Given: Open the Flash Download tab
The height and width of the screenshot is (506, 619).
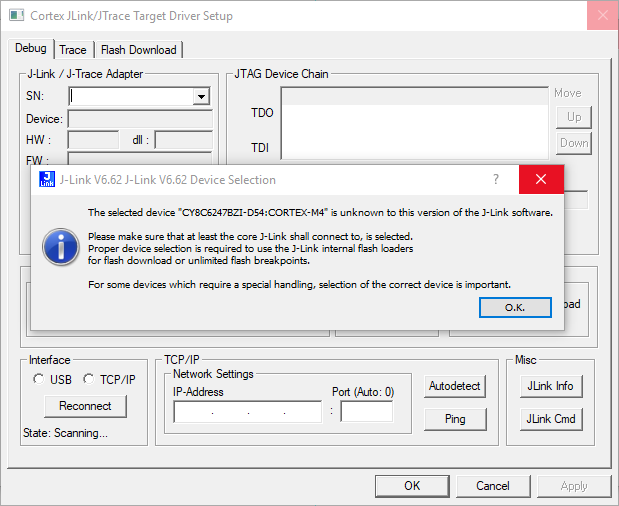Looking at the screenshot, I should (139, 50).
